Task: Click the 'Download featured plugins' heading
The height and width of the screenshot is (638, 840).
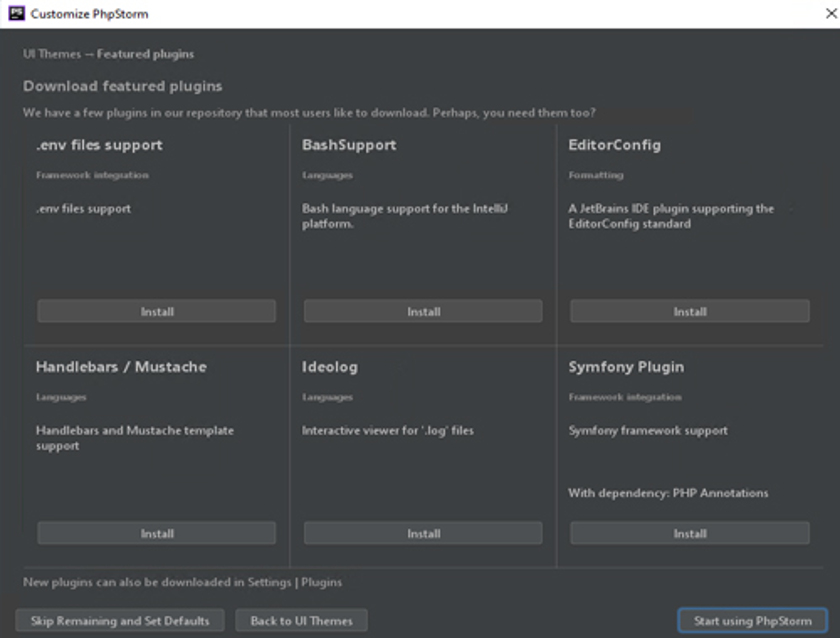Action: (123, 86)
